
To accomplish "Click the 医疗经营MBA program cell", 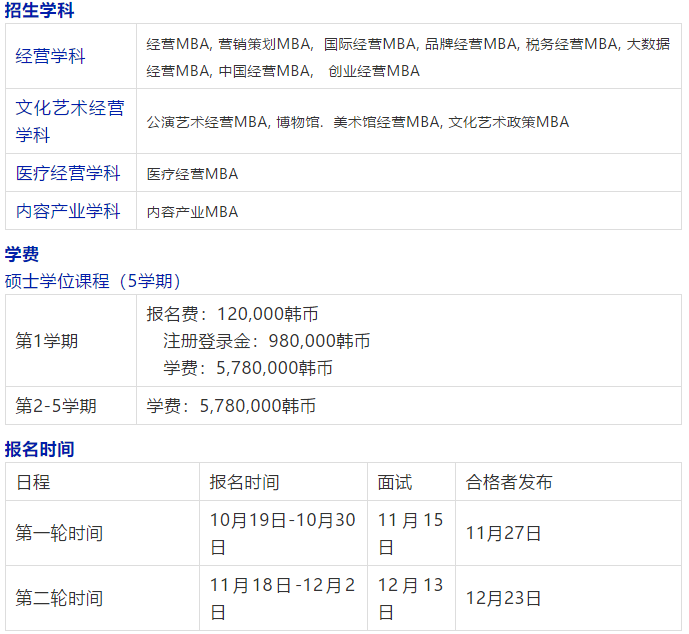I will 192,174.
